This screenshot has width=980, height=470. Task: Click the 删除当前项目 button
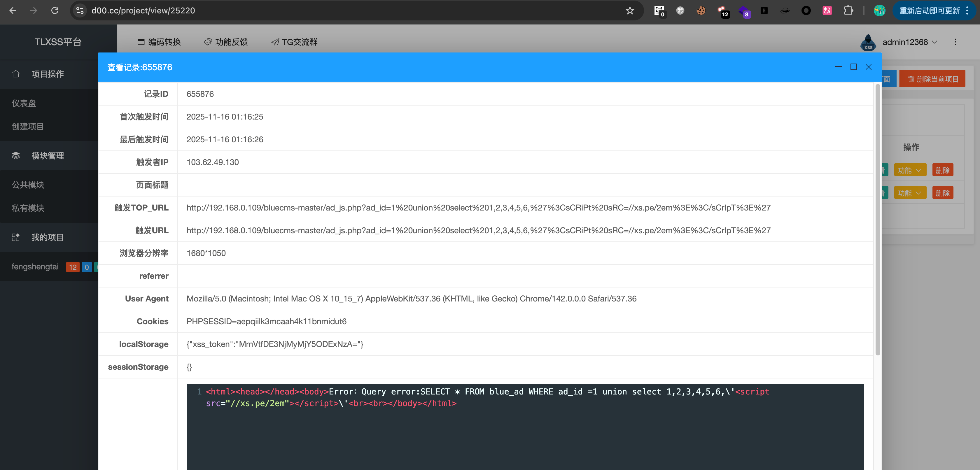(x=932, y=79)
